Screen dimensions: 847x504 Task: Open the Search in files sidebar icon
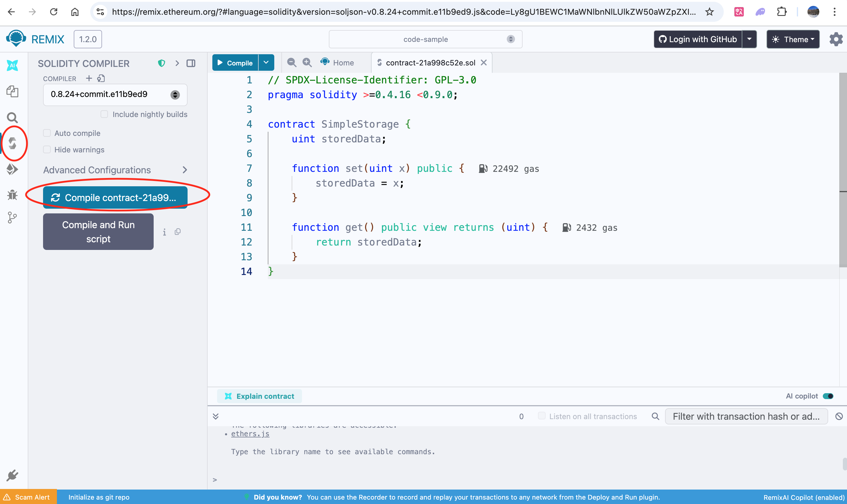(13, 118)
